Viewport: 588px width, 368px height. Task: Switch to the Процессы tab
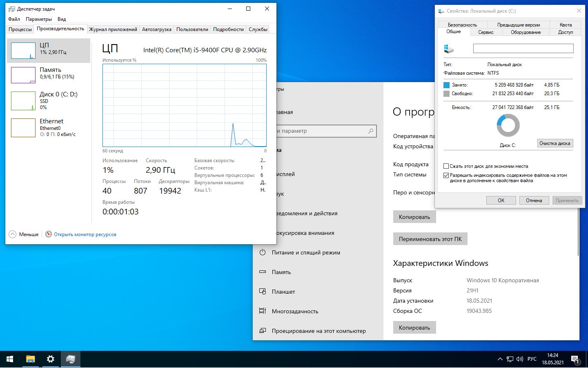(x=20, y=29)
